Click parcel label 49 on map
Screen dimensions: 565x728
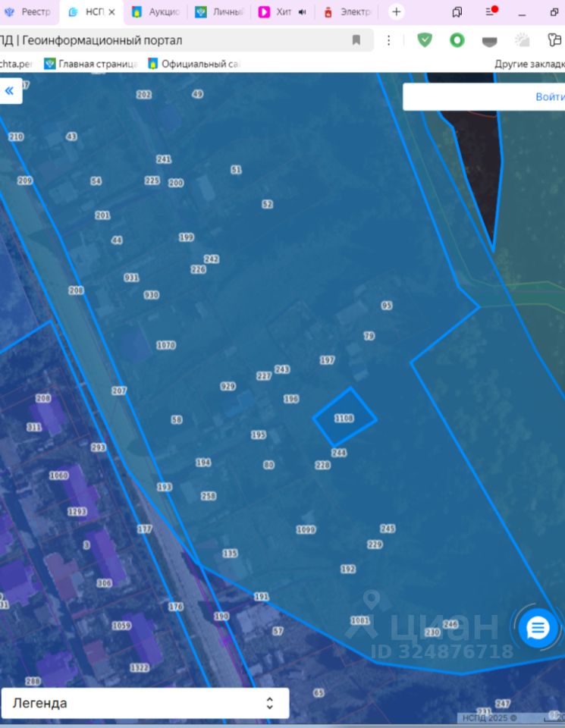coord(198,94)
